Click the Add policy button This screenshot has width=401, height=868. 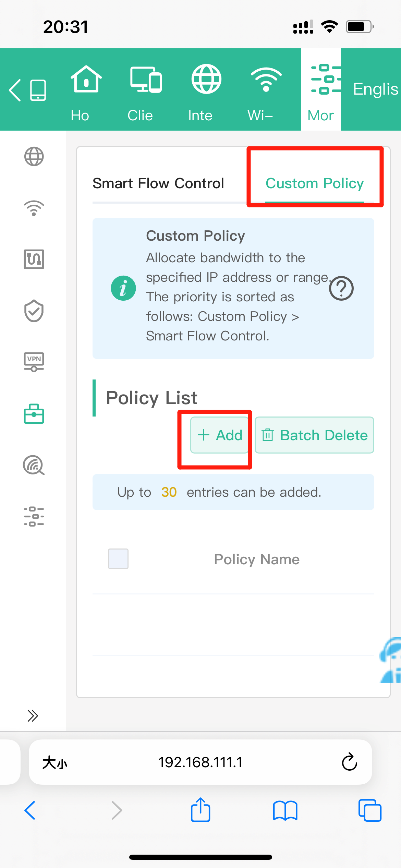coord(220,435)
